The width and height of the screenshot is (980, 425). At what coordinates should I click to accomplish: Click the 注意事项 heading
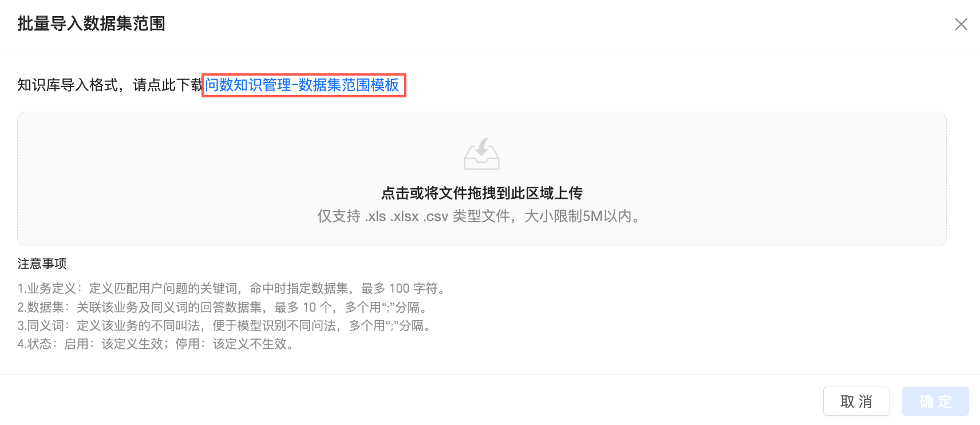(42, 263)
